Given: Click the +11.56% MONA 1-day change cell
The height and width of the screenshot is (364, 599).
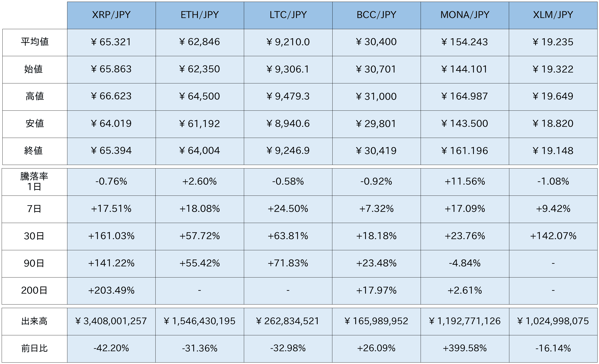Looking at the screenshot, I should coord(464,182).
